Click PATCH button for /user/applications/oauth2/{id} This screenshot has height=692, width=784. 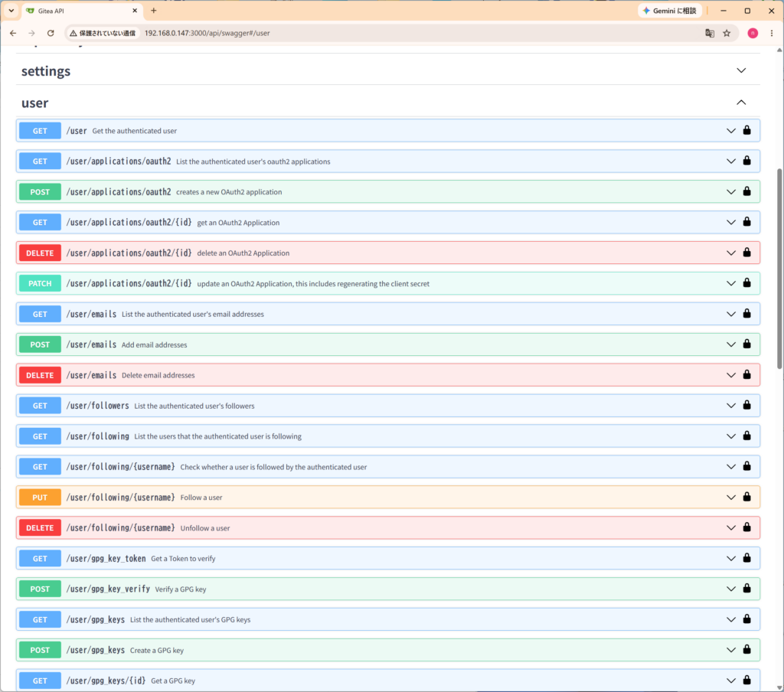click(x=40, y=283)
